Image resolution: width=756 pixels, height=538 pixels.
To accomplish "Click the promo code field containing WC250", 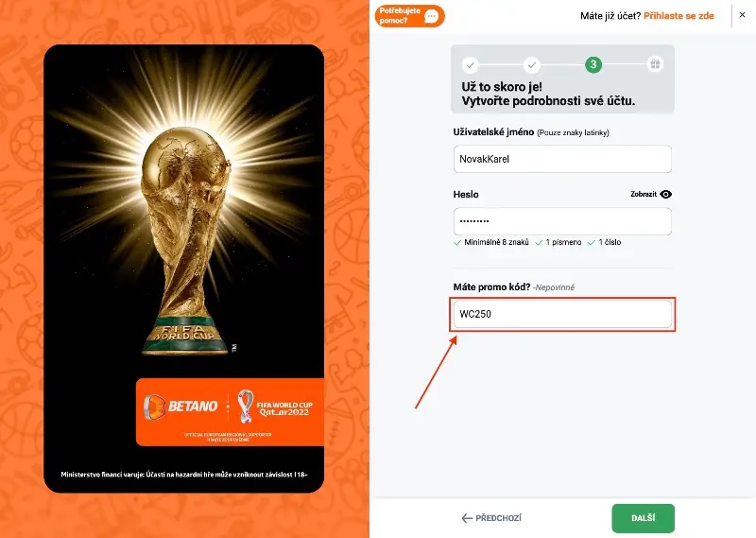I will pyautogui.click(x=562, y=314).
